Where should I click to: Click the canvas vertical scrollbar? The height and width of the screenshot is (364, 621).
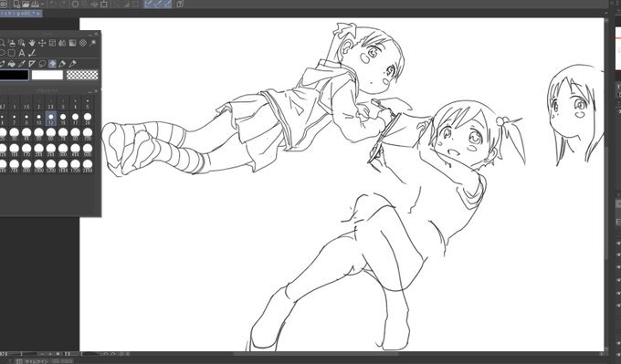pyautogui.click(x=606, y=202)
